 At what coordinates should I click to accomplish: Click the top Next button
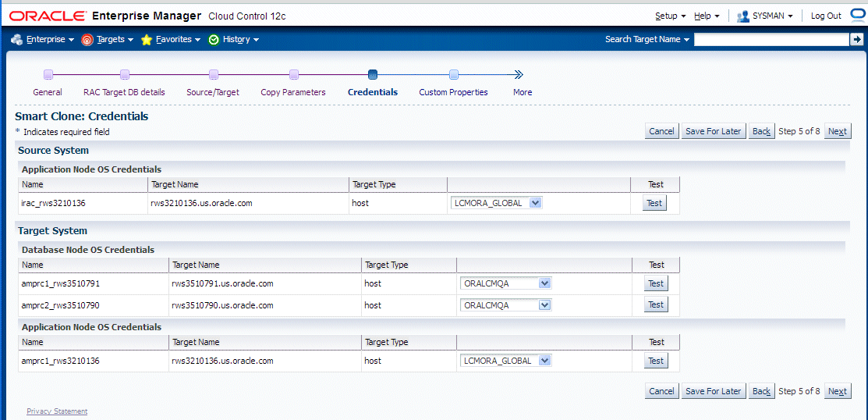click(x=838, y=131)
